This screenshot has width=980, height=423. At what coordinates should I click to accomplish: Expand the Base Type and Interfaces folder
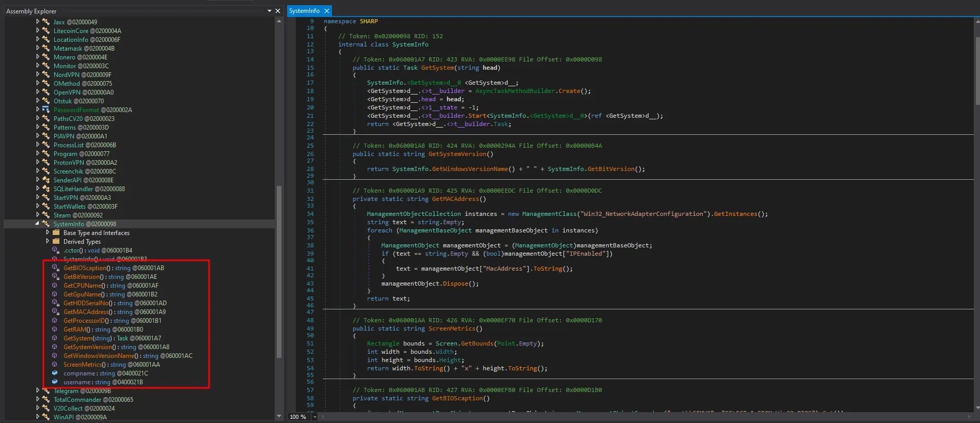click(x=48, y=232)
